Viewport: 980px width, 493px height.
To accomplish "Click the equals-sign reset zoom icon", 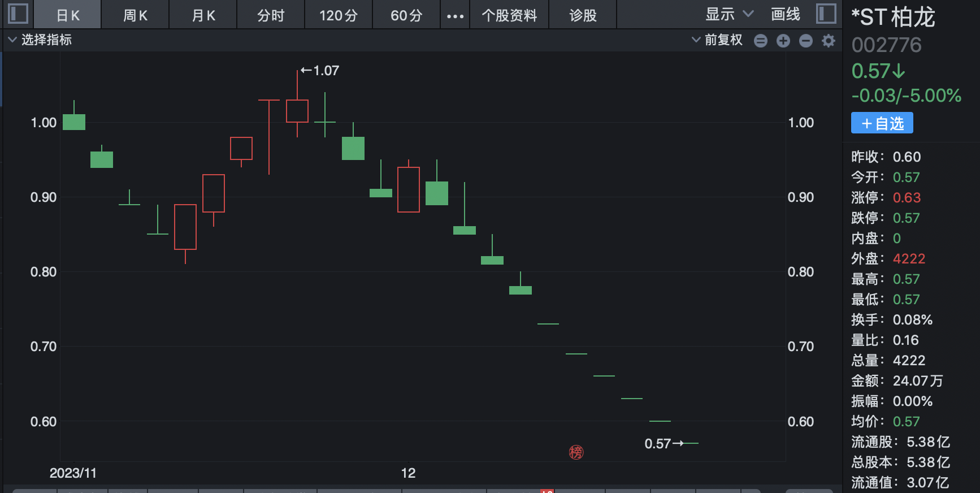I will point(761,41).
